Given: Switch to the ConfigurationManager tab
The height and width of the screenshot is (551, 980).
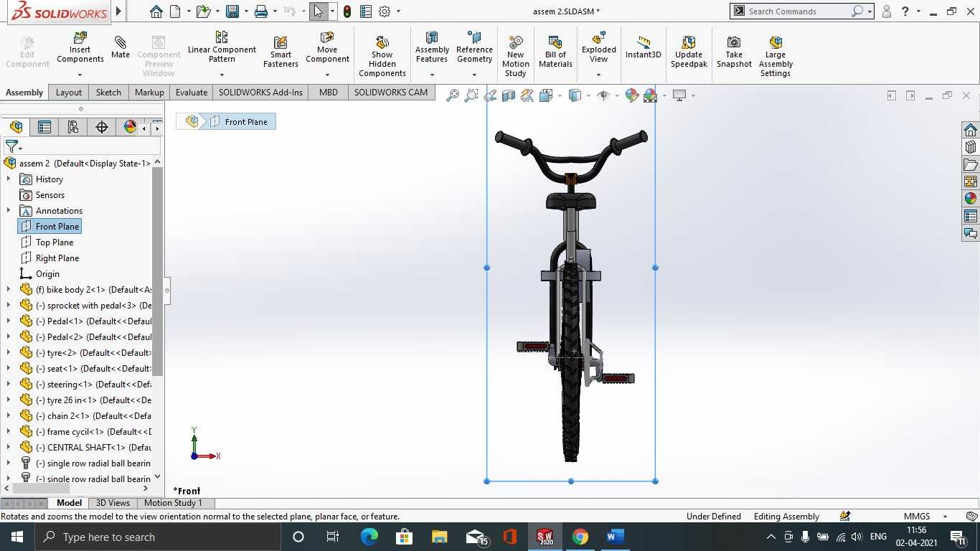Looking at the screenshot, I should pyautogui.click(x=72, y=127).
